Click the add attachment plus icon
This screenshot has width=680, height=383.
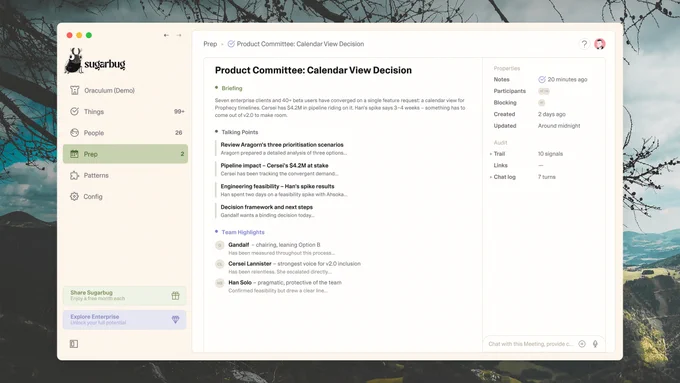(582, 344)
